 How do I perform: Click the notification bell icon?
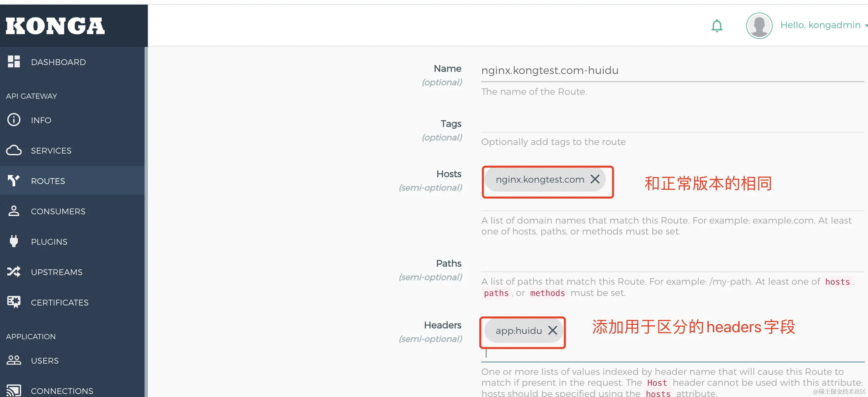717,26
